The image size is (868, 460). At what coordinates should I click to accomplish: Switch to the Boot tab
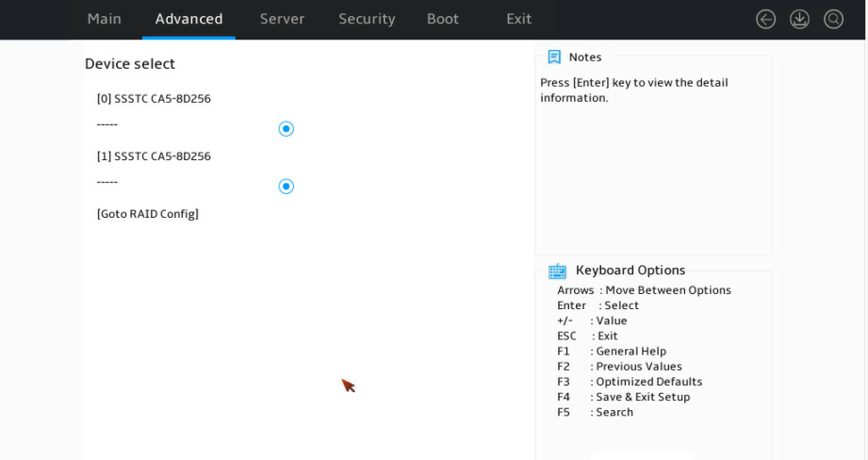(x=443, y=19)
